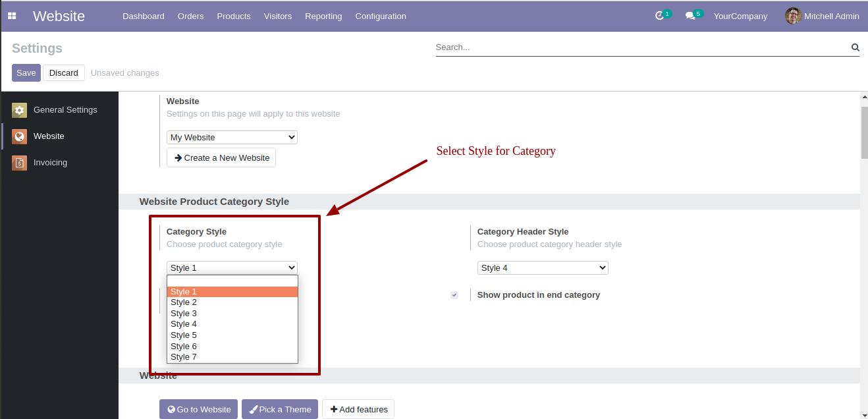Select the Website globe sidebar icon

click(19, 136)
